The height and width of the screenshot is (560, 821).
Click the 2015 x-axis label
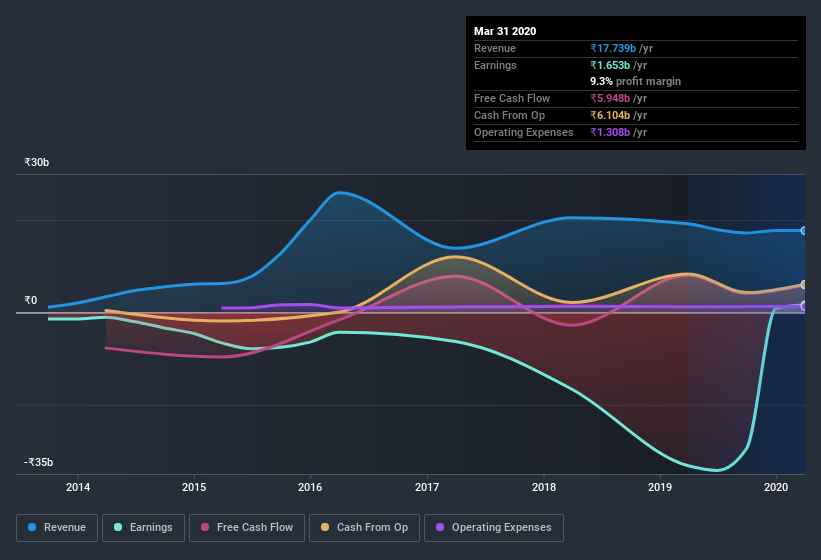pyautogui.click(x=194, y=487)
